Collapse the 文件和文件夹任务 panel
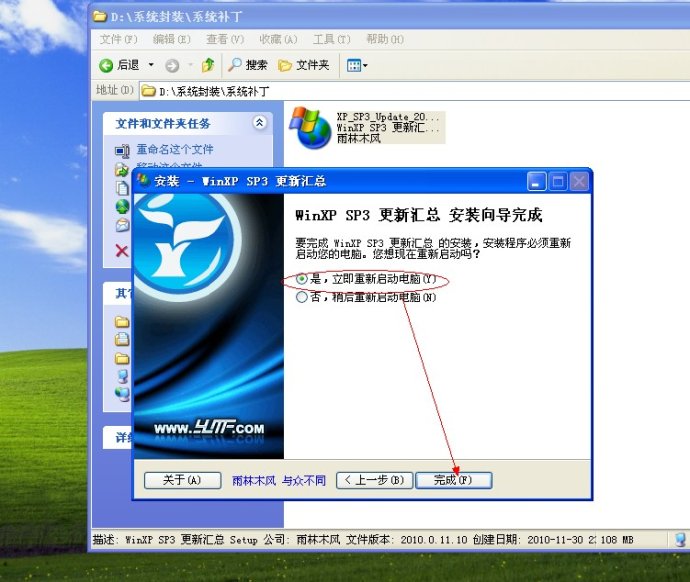This screenshot has height=582, width=690. [260, 123]
